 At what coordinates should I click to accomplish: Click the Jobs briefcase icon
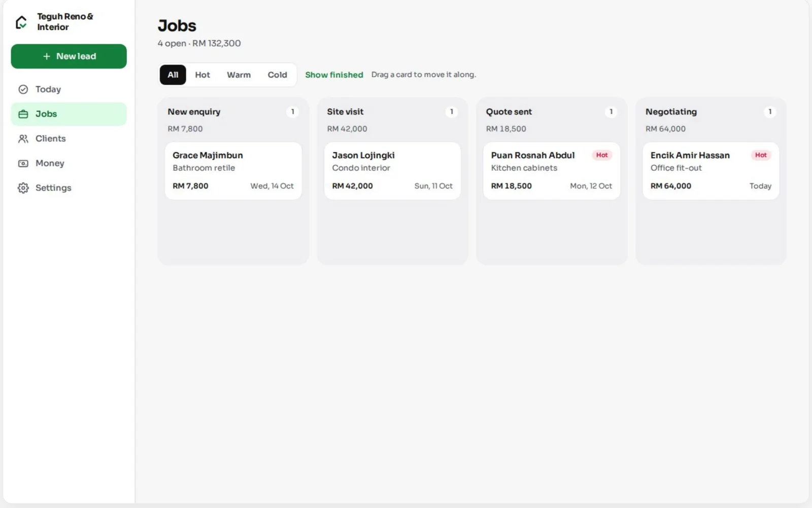coord(23,114)
